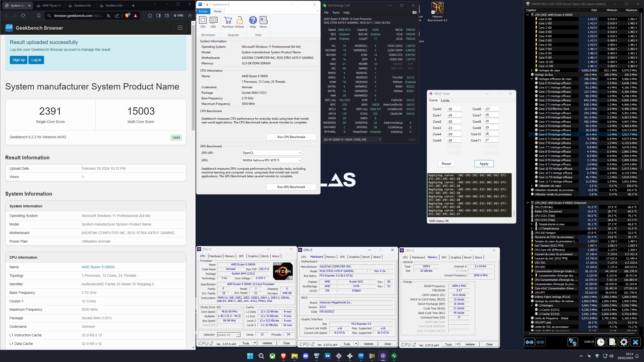This screenshot has width=644, height=362.
Task: Click HWiNFO expand columns double-arrow icon
Action: (x=530, y=342)
